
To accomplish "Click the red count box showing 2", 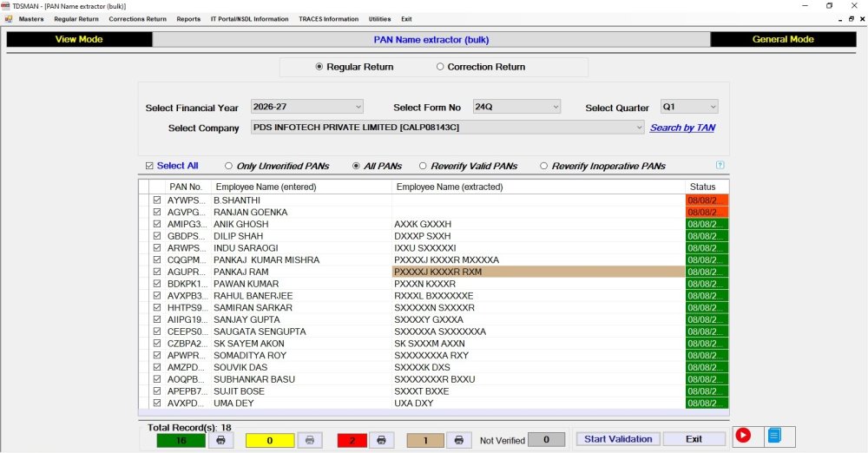I will click(352, 440).
